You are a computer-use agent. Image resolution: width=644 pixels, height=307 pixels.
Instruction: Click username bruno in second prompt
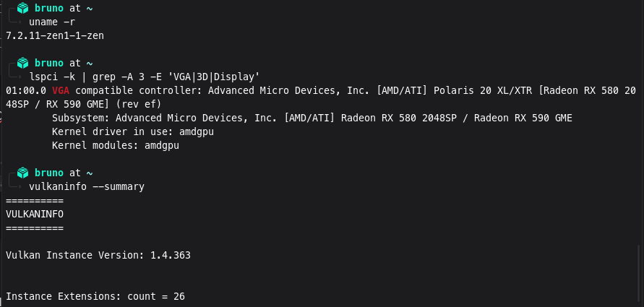pyautogui.click(x=49, y=63)
